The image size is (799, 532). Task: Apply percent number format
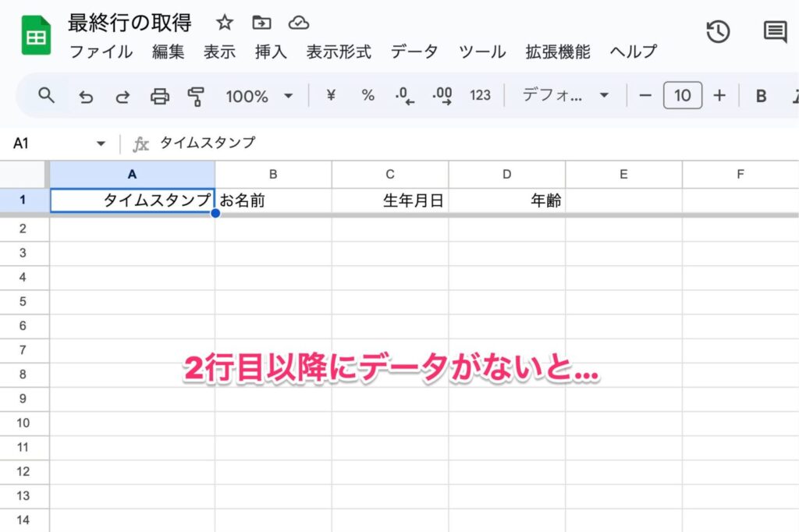tap(368, 95)
